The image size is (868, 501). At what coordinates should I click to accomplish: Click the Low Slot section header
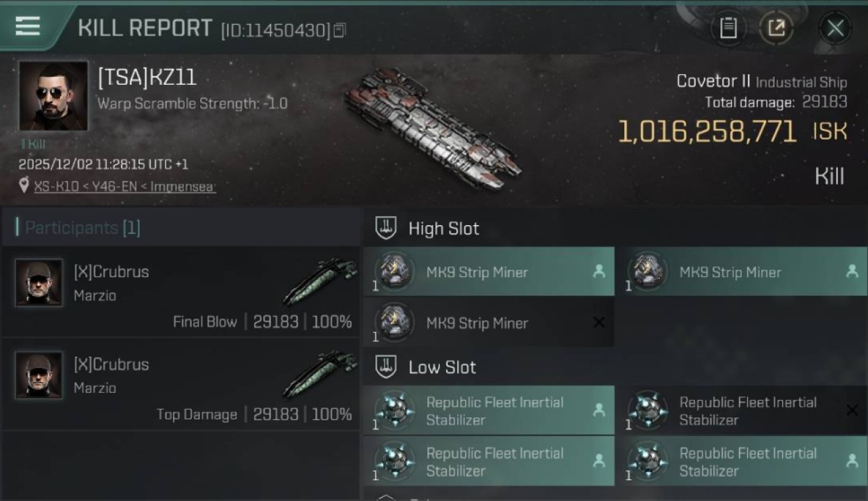pyautogui.click(x=442, y=367)
